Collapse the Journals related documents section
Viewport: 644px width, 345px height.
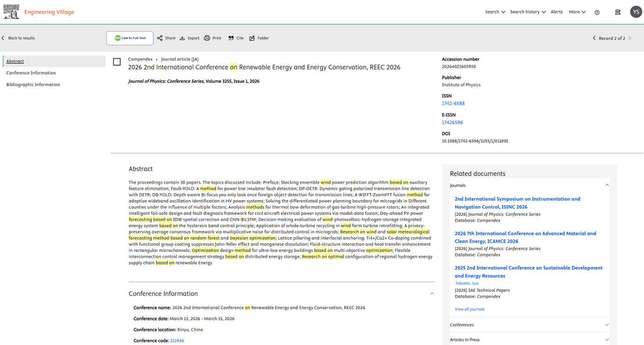click(607, 185)
